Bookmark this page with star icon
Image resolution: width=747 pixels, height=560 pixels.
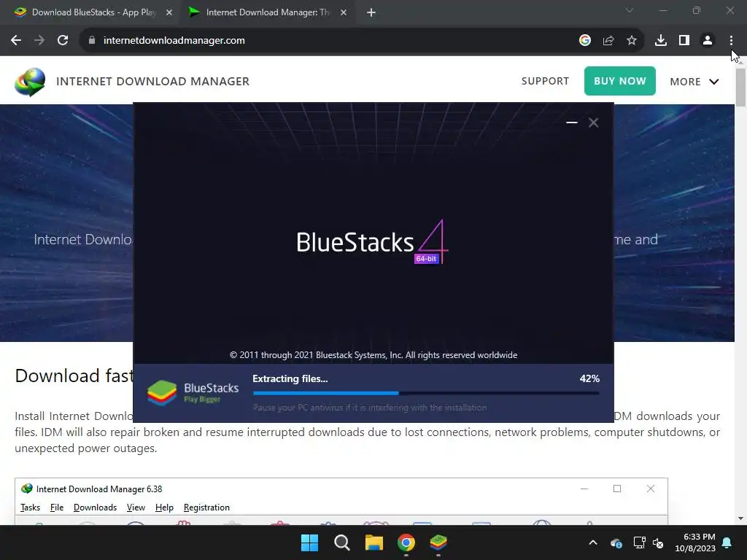pyautogui.click(x=632, y=41)
